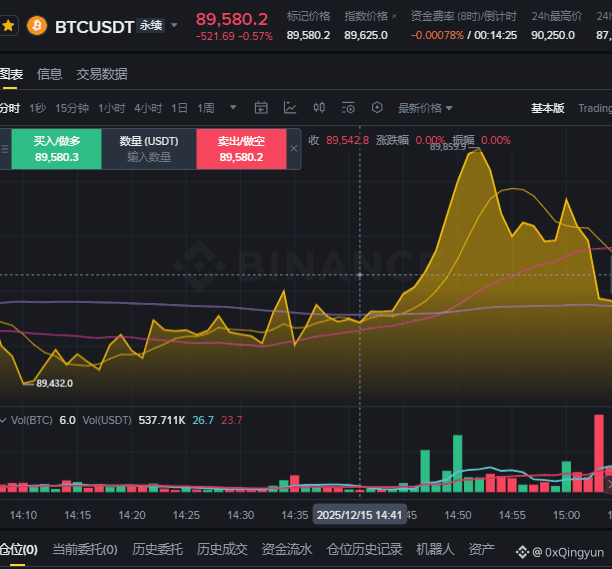Click the tallest red volume bar

click(599, 453)
